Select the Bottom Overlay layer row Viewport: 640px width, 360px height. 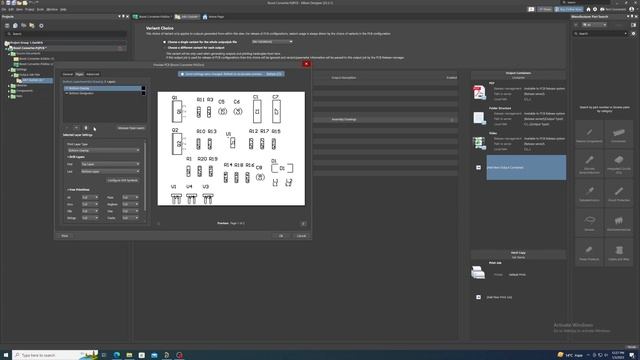(102, 88)
